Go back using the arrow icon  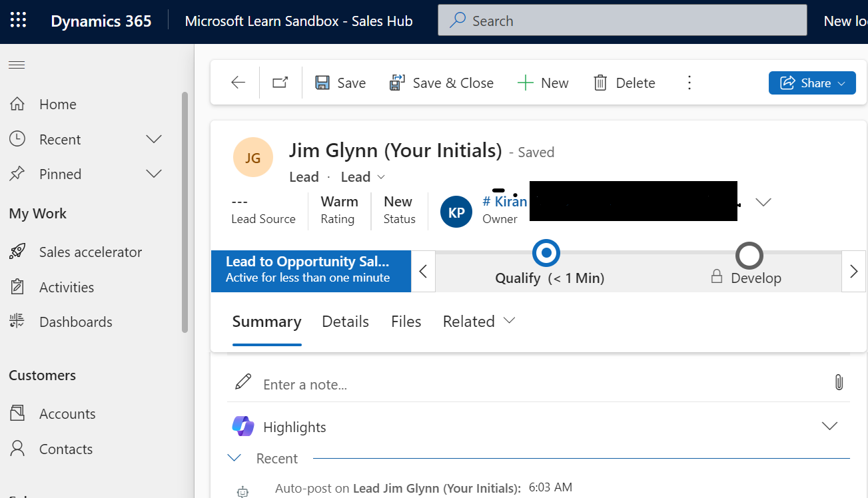(x=238, y=83)
